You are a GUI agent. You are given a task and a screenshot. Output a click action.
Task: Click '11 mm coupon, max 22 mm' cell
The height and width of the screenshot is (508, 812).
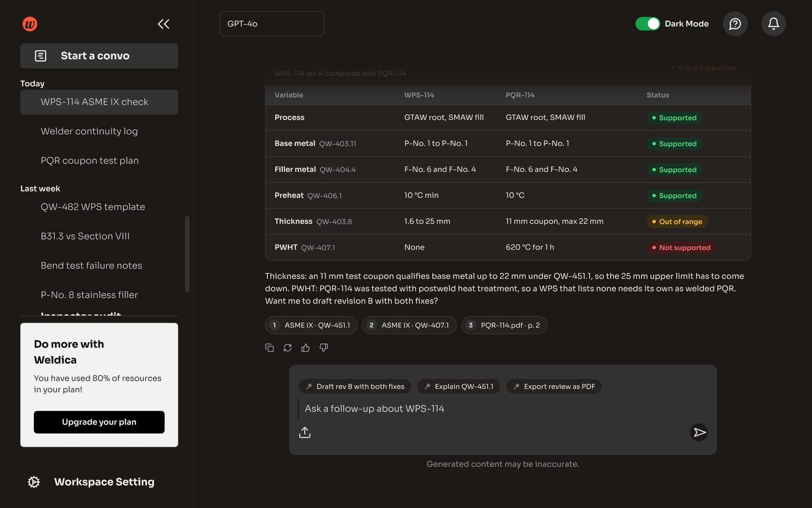point(555,221)
